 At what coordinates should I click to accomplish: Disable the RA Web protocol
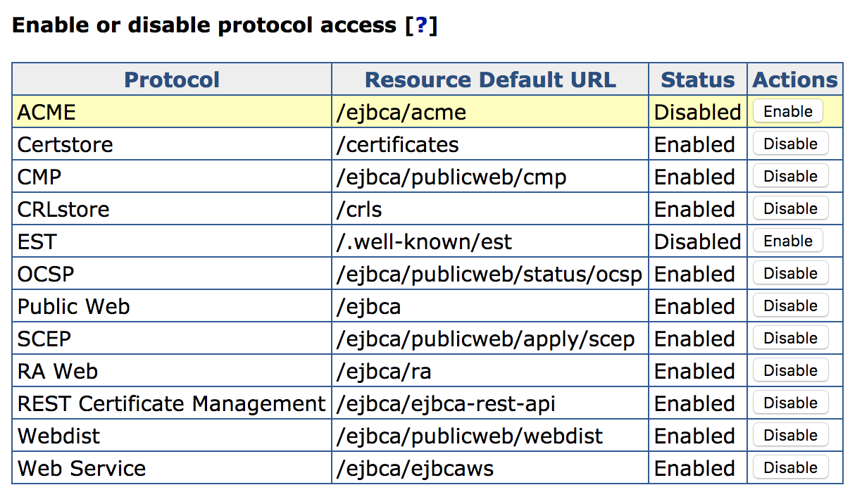[x=790, y=371]
